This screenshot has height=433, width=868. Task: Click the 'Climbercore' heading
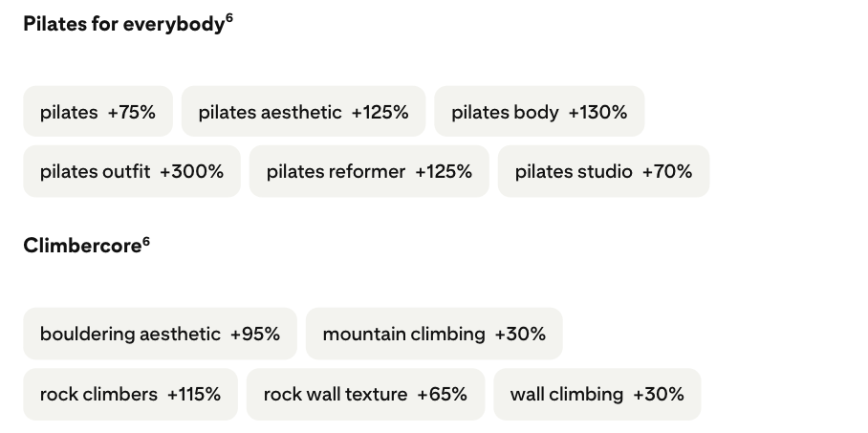click(x=82, y=246)
